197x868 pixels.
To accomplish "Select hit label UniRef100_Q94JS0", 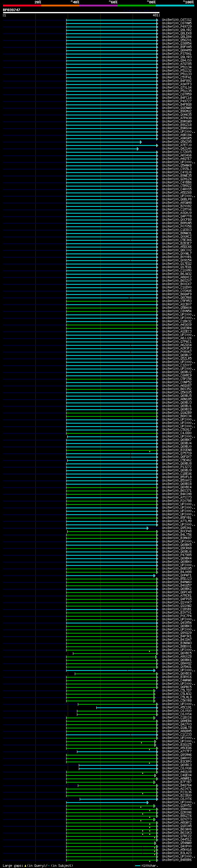I will 177,60.
